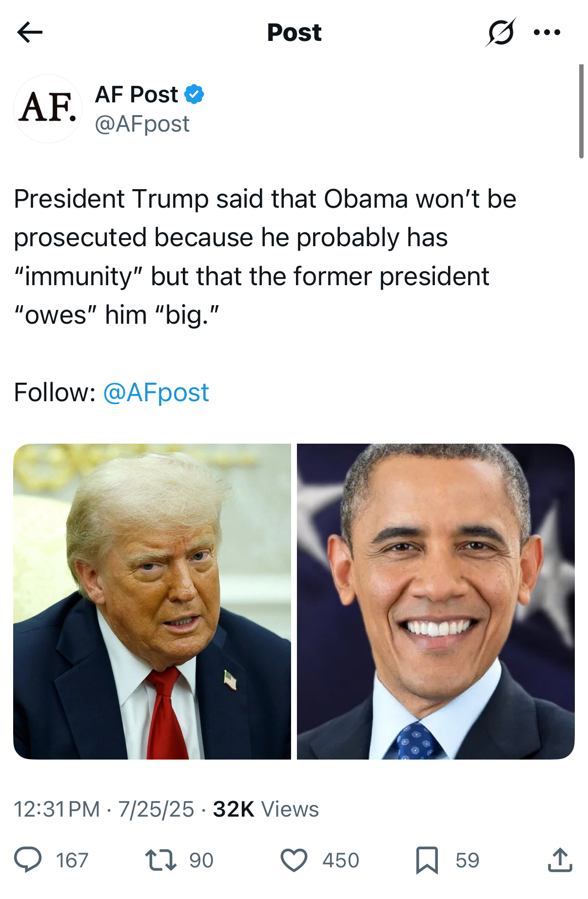
Task: Follow the blue @AFpost mention link
Action: coord(156,392)
